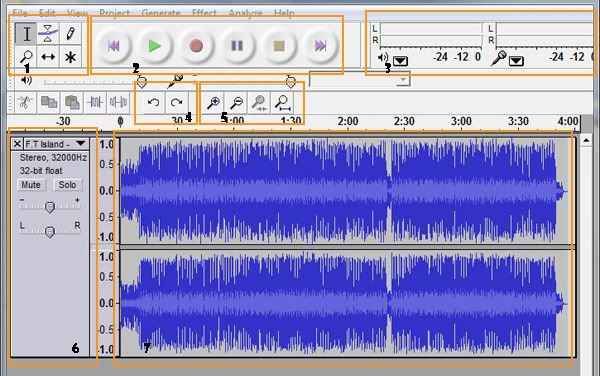Open the Effect menu
This screenshot has height=376, width=600.
coord(204,13)
